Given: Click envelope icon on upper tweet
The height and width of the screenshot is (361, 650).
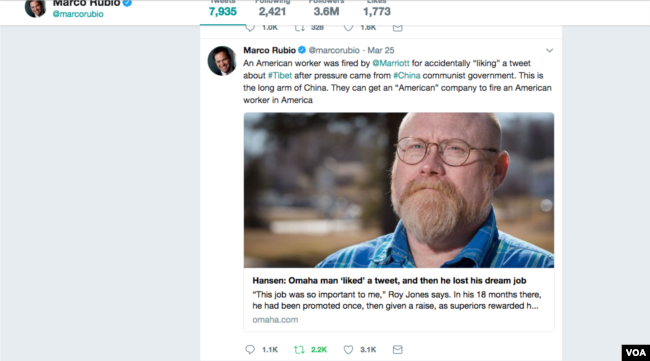Looking at the screenshot, I should click(x=398, y=28).
